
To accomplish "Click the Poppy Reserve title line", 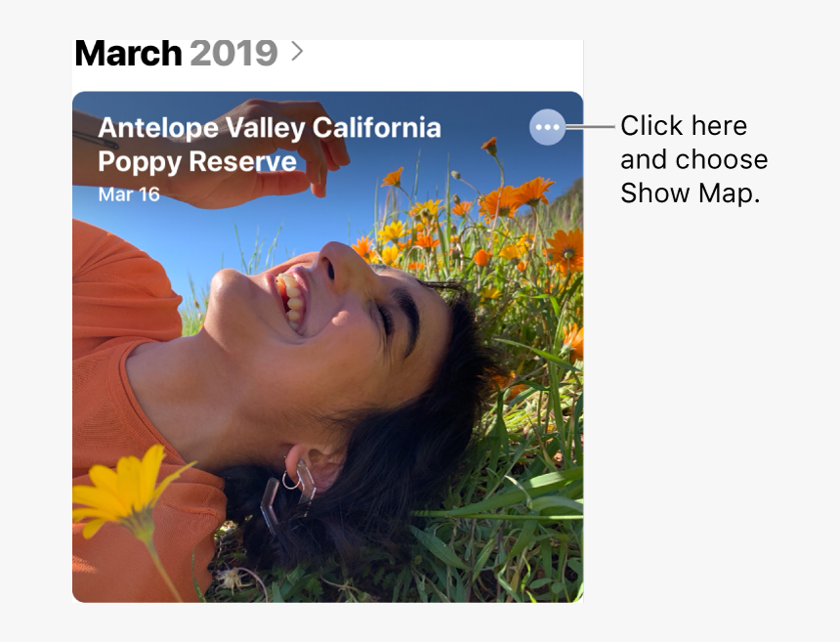I will (x=197, y=161).
